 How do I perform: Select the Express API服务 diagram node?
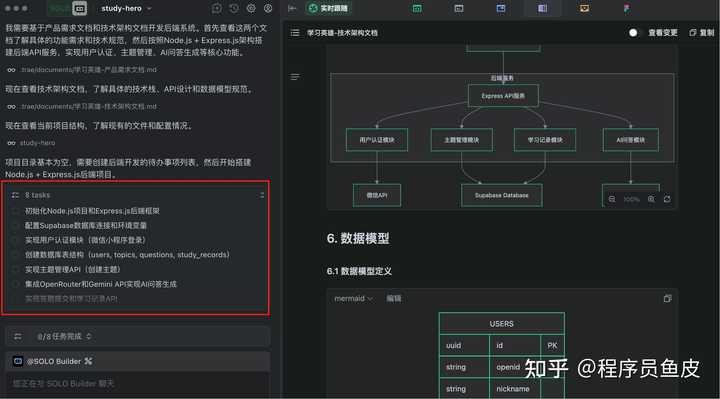[x=503, y=96]
